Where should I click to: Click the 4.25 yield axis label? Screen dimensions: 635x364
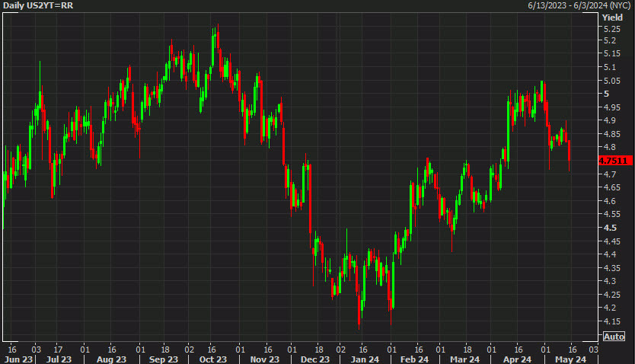pyautogui.click(x=611, y=295)
